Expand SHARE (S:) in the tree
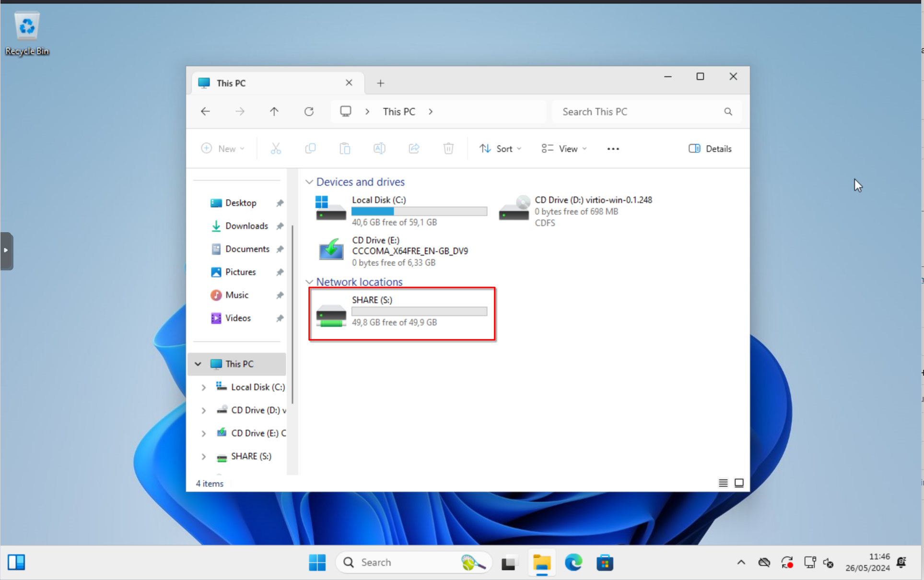Image resolution: width=924 pixels, height=580 pixels. [204, 456]
